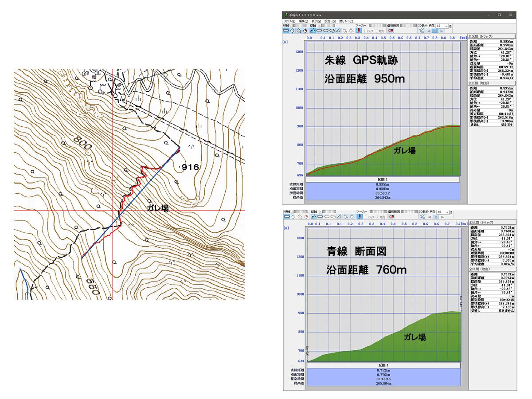The height and width of the screenshot is (399, 532).
Task: Select the mountain profile vertical-axis icon in upper toolbar
Action: coord(313,31)
